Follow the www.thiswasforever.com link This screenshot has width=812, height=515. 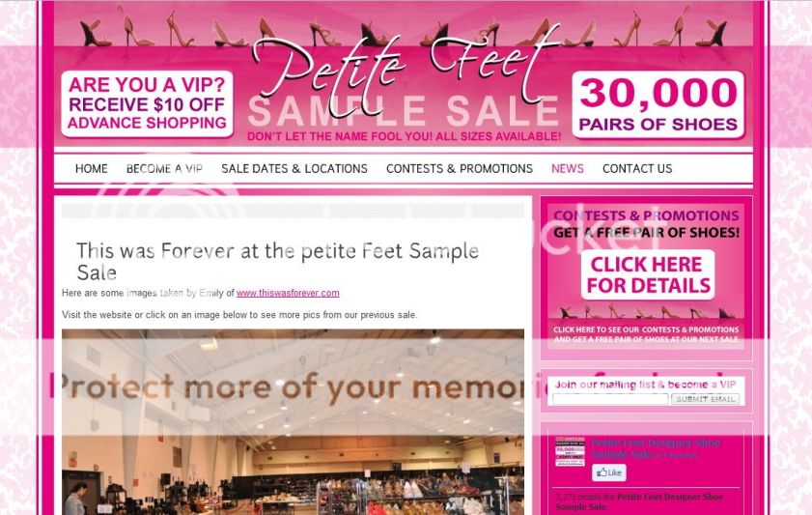[288, 293]
